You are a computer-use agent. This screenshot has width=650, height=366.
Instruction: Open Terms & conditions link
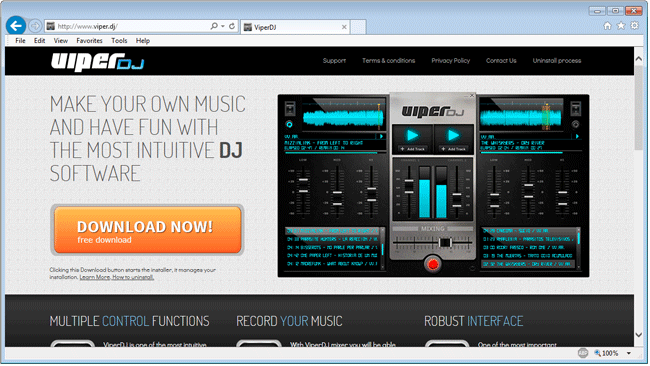click(388, 61)
